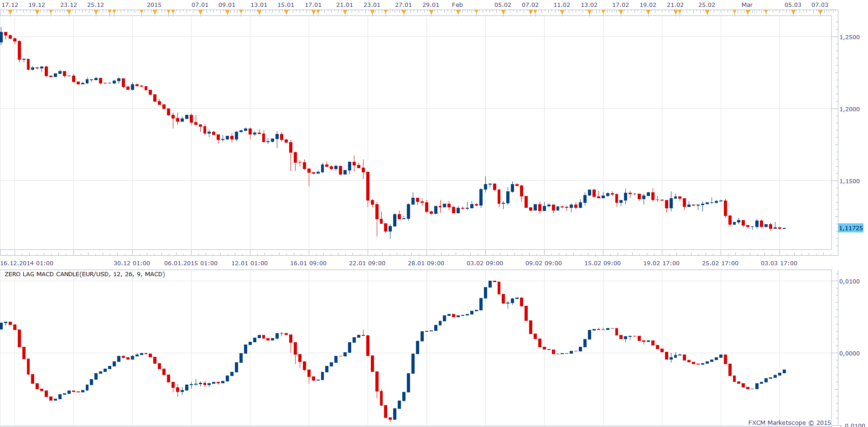Click the orange marker below 23.01
The image size is (868, 427).
click(x=372, y=13)
